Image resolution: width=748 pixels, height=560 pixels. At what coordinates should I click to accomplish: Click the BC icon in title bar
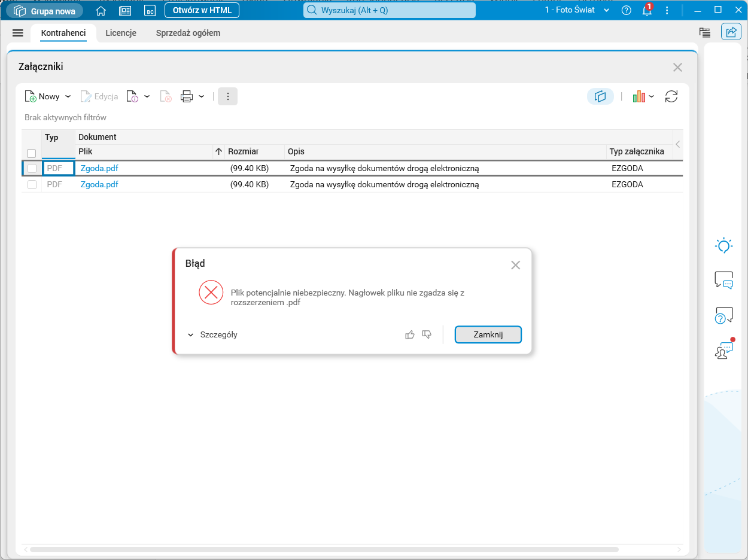click(150, 11)
